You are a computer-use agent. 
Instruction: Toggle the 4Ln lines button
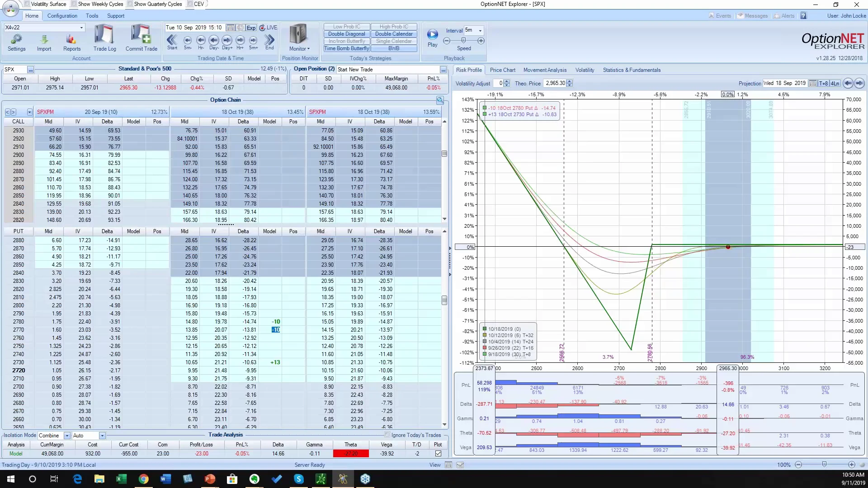click(835, 83)
